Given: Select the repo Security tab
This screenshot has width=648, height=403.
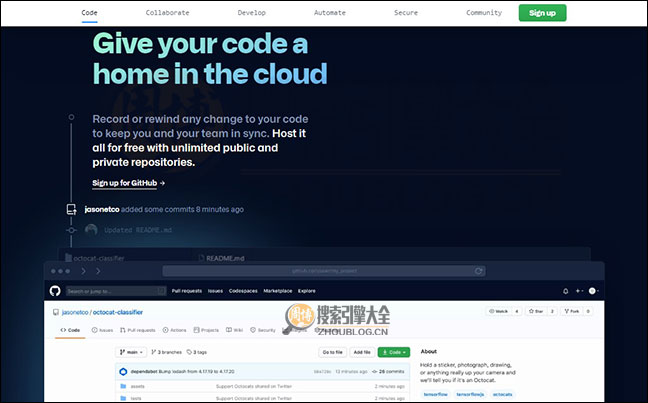Looking at the screenshot, I should pyautogui.click(x=263, y=330).
